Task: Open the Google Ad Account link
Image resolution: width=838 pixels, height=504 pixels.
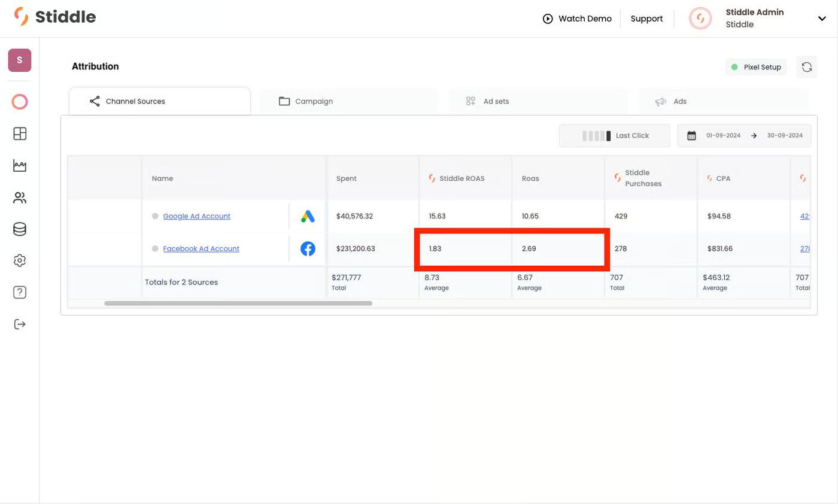Action: click(x=197, y=216)
